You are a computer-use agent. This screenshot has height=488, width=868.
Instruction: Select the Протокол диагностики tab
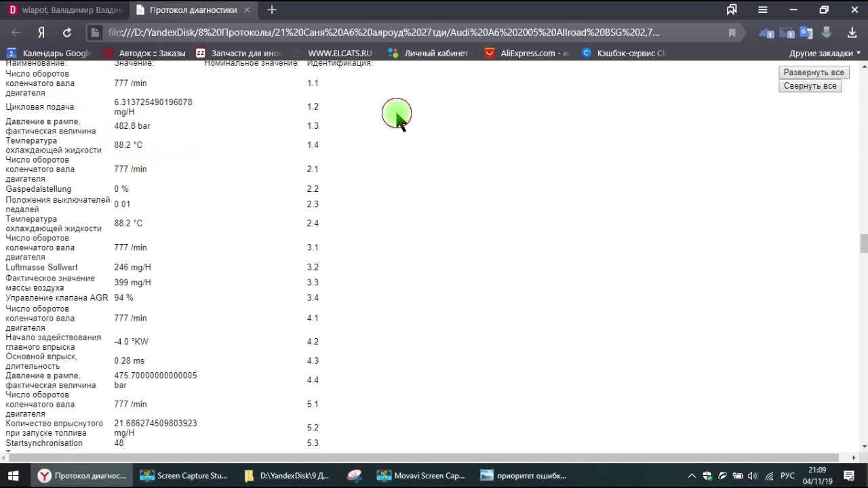(x=193, y=10)
